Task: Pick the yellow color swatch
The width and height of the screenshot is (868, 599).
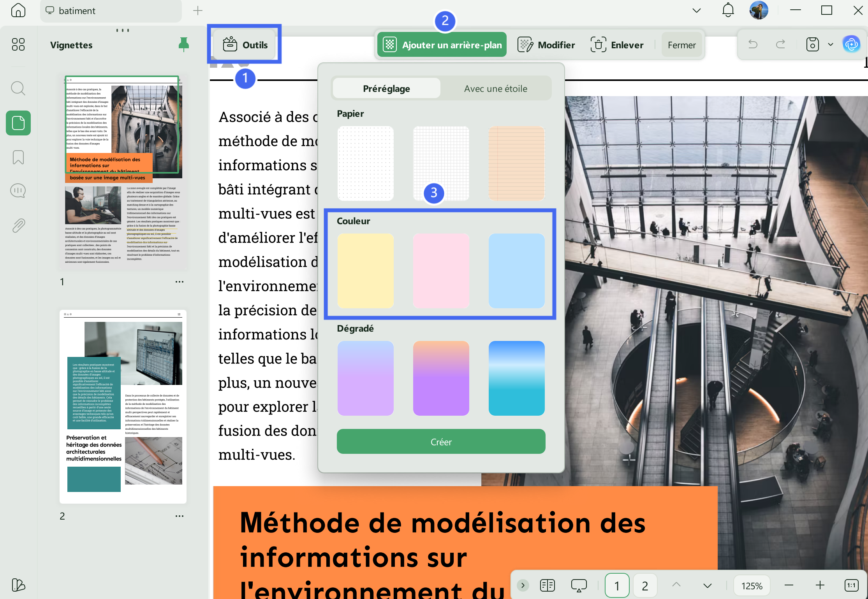Action: [366, 271]
